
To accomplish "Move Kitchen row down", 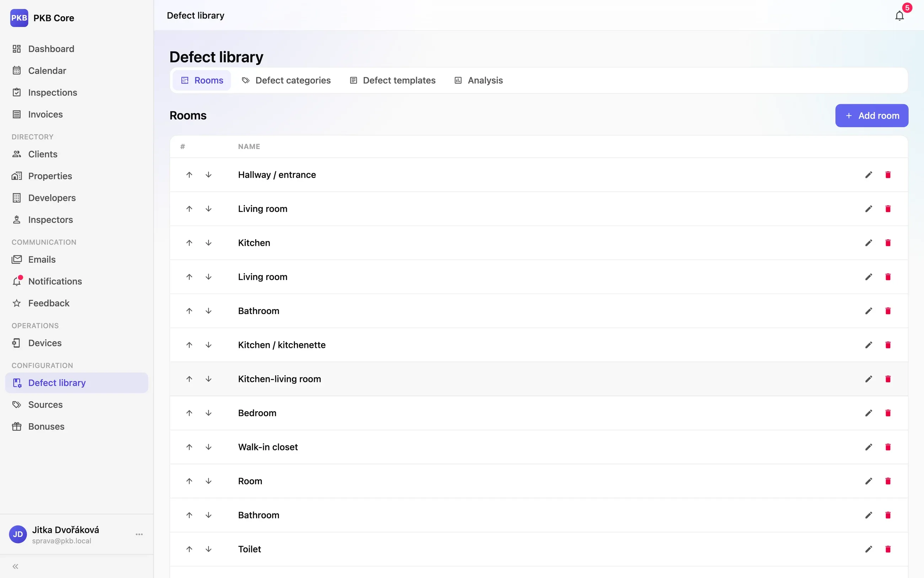I will (x=209, y=243).
